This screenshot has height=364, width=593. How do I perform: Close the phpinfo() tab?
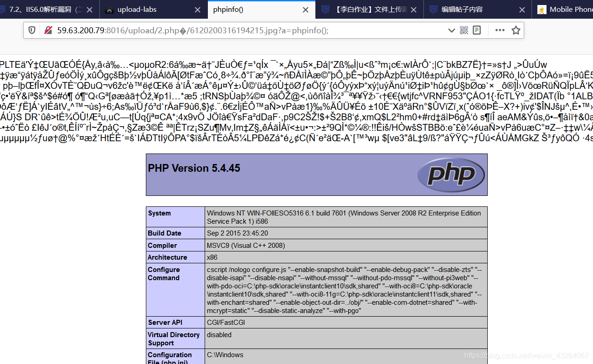tap(305, 10)
